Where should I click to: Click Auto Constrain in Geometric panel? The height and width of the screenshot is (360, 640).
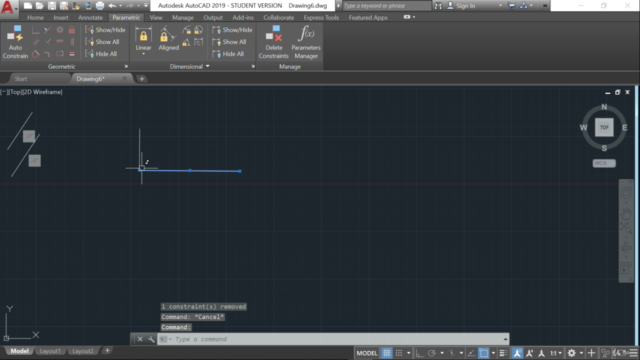(15, 42)
